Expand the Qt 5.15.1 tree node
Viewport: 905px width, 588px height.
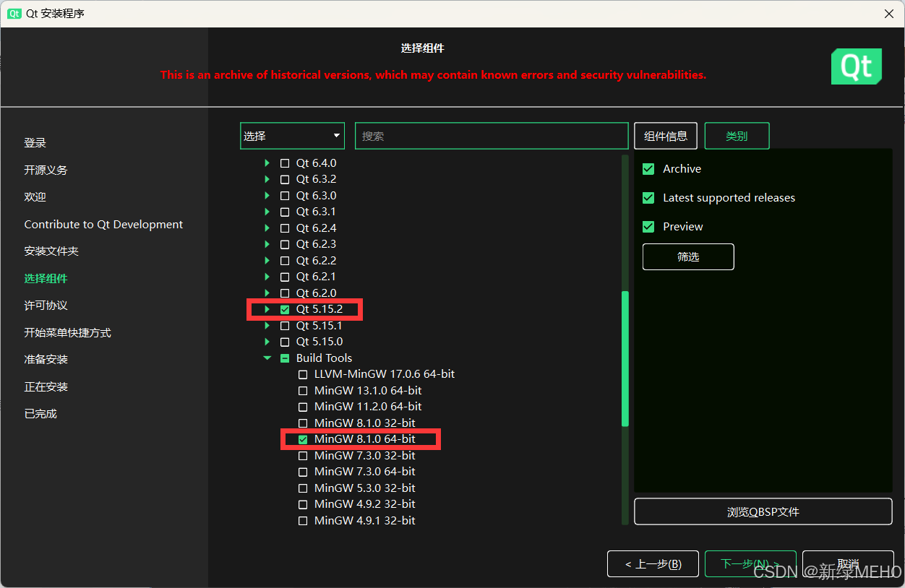[267, 326]
